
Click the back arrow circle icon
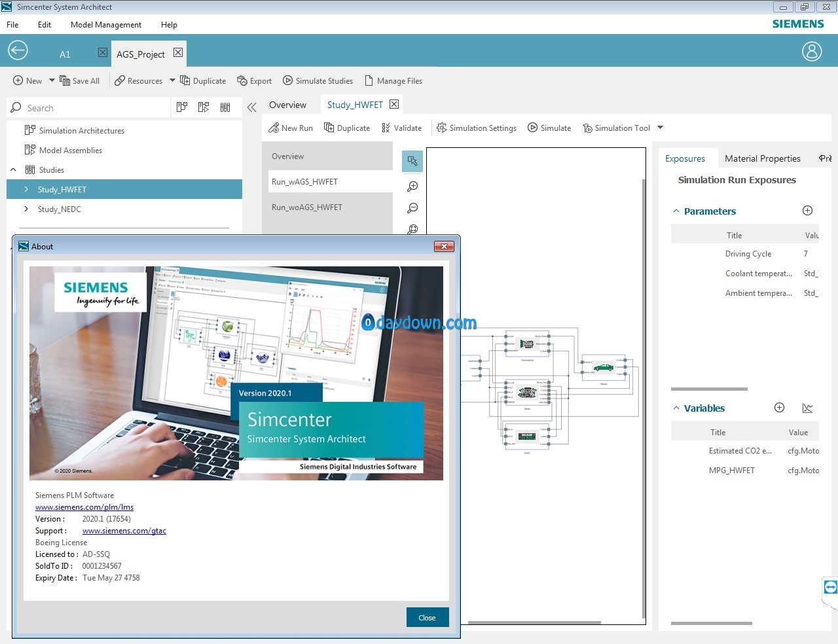click(x=18, y=50)
